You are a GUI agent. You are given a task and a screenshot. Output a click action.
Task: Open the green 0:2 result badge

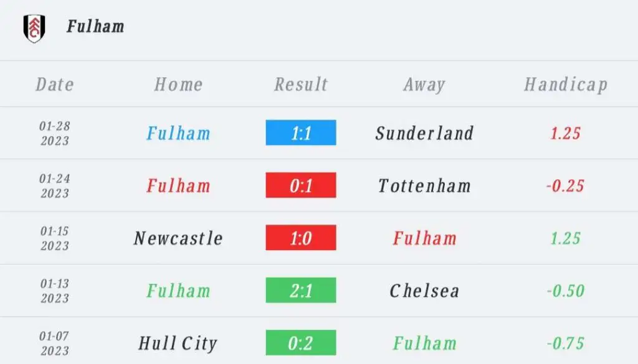pyautogui.click(x=301, y=342)
